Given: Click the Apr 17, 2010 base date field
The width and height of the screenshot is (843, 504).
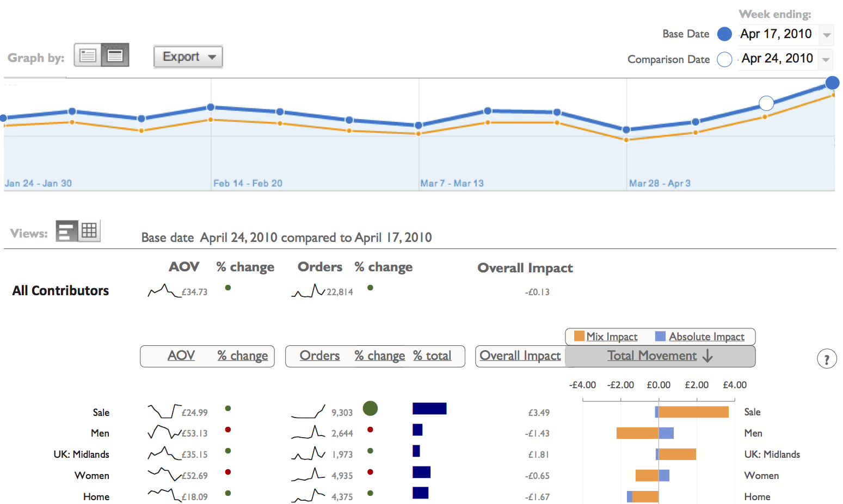Looking at the screenshot, I should (776, 34).
